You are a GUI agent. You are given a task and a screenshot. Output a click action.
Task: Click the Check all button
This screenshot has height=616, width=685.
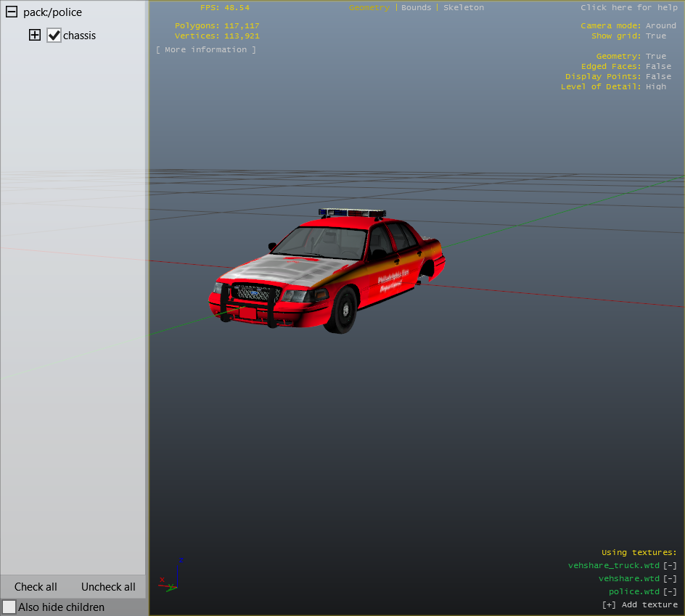click(x=36, y=587)
